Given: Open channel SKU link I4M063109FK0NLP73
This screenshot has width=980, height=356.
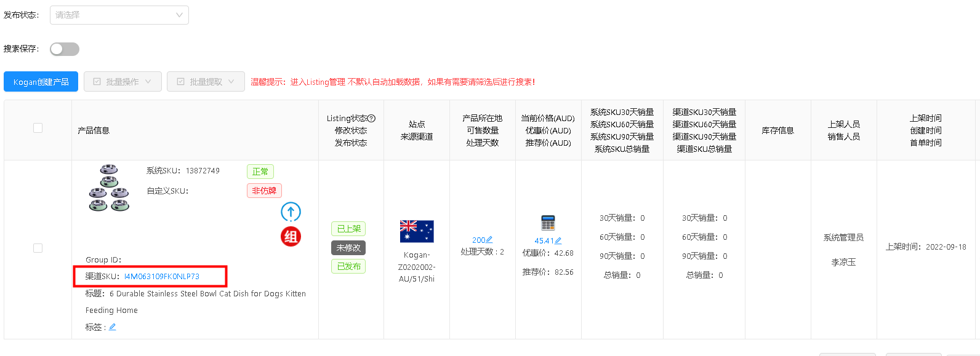Looking at the screenshot, I should (162, 277).
